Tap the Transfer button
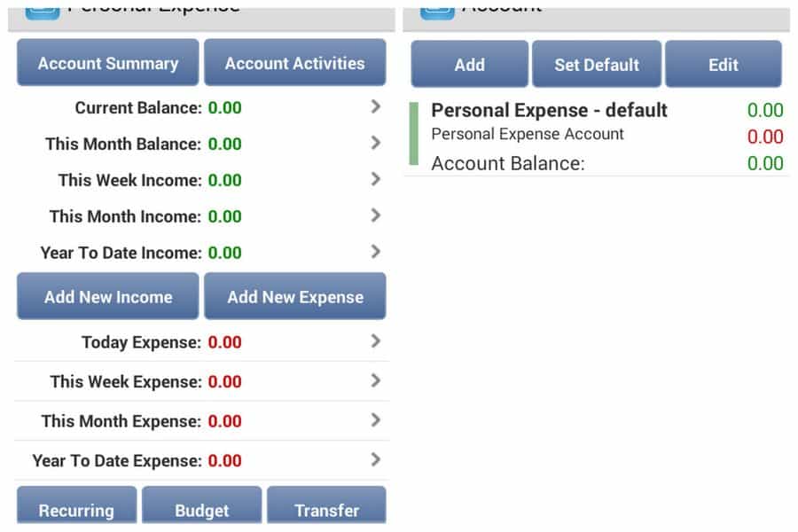The width and height of the screenshot is (798, 532). 326,505
